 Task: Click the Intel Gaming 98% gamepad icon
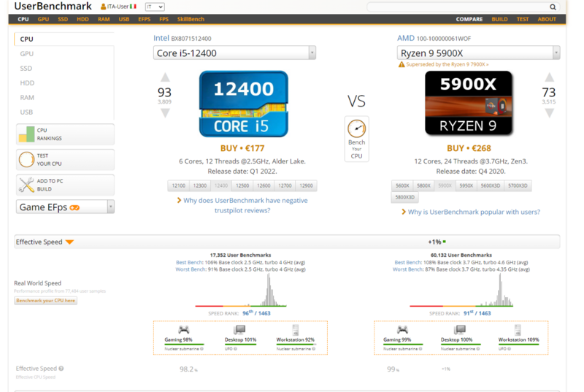tap(184, 330)
